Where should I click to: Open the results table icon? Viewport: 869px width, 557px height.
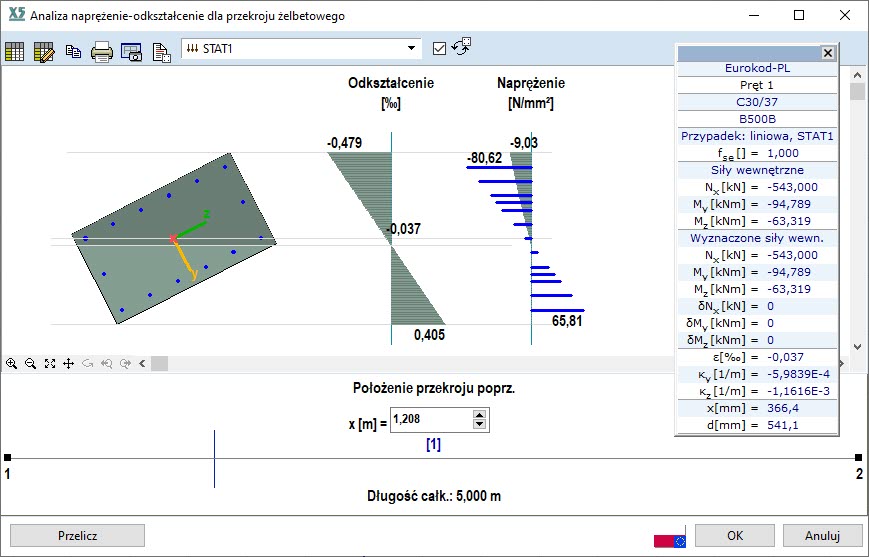(15, 52)
